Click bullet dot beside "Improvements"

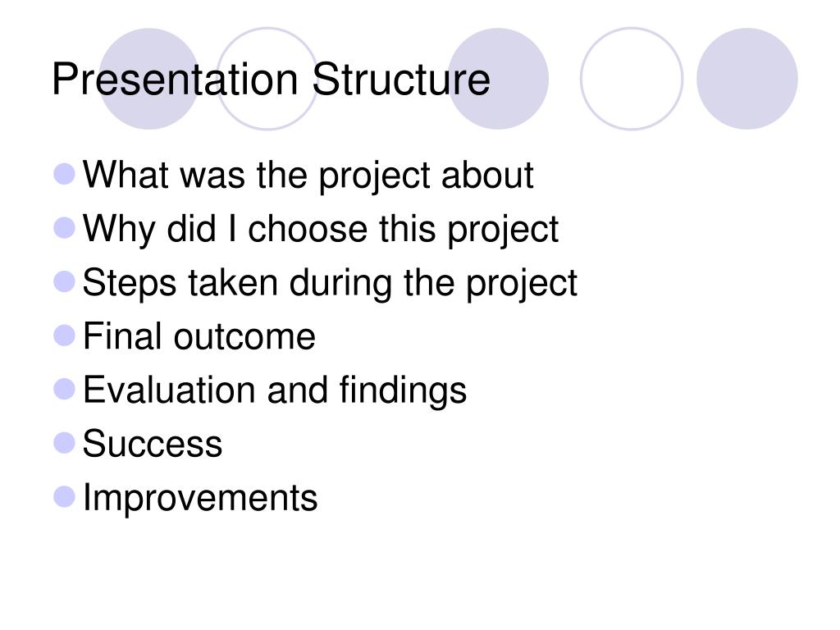click(x=64, y=496)
